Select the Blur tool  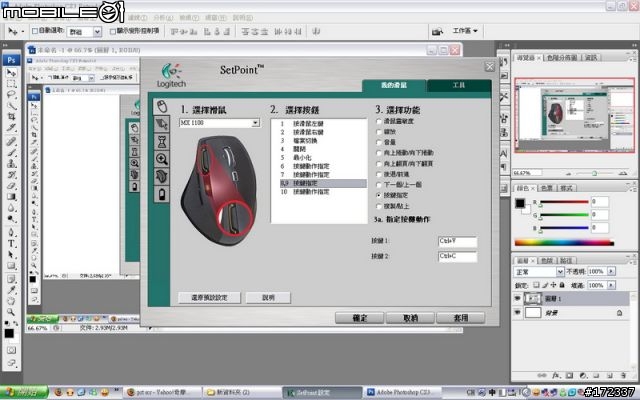point(11,208)
